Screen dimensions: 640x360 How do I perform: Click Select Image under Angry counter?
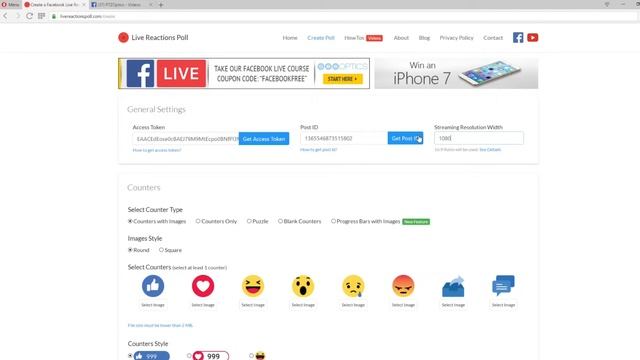click(x=403, y=305)
